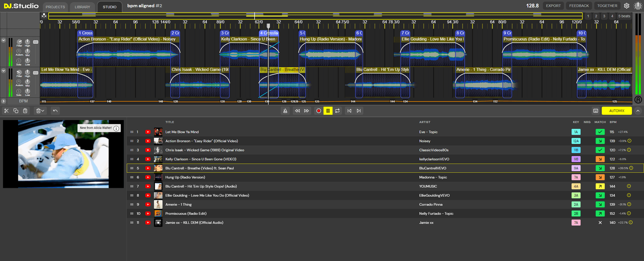Undo the last action with undo arrow
Viewport: 644px width, 261px height.
(55, 111)
